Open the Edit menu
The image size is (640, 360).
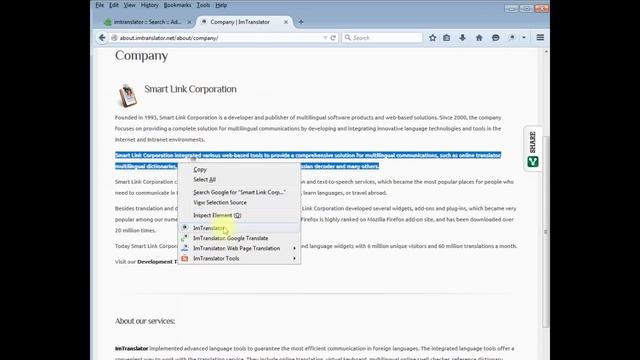(114, 5)
